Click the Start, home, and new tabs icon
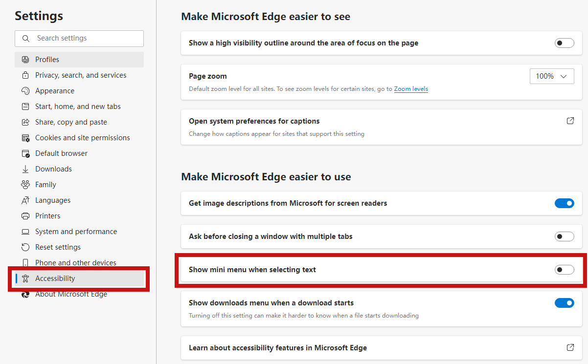This screenshot has width=588, height=364. pos(25,107)
